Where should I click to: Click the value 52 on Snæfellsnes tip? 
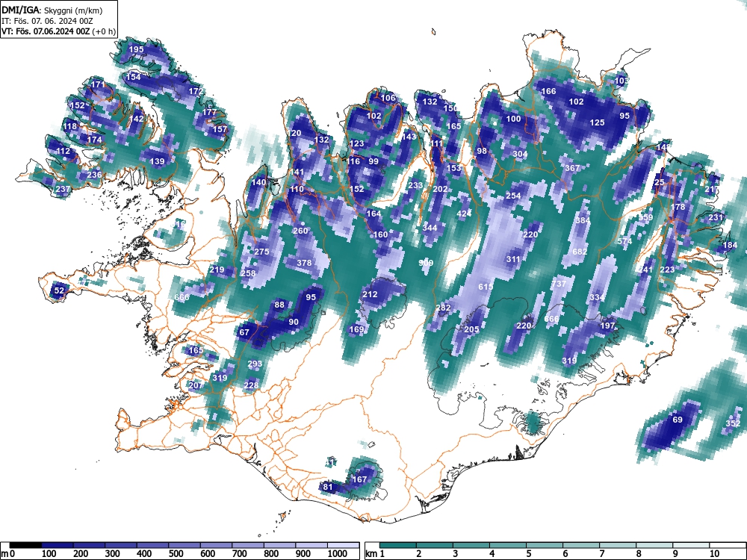(59, 290)
